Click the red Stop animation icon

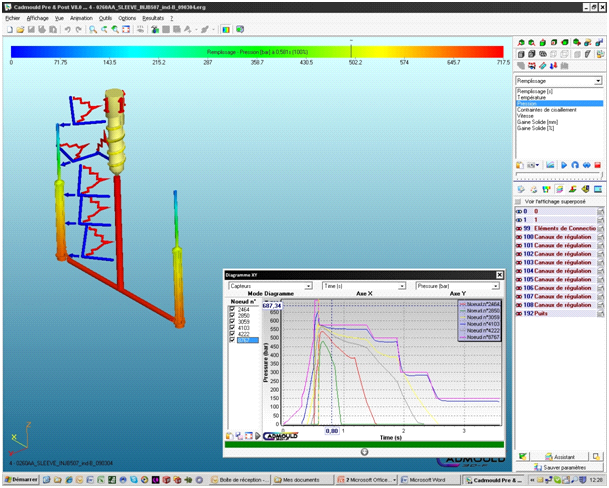click(597, 165)
